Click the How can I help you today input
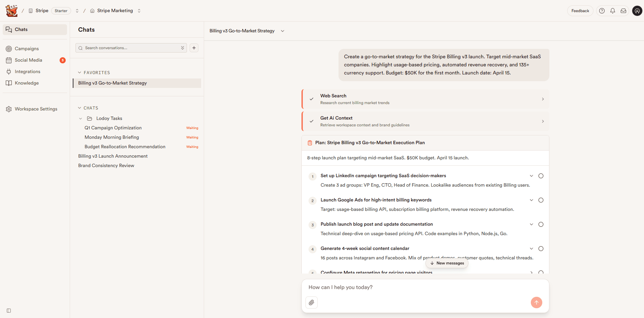The image size is (644, 318). pos(371,287)
